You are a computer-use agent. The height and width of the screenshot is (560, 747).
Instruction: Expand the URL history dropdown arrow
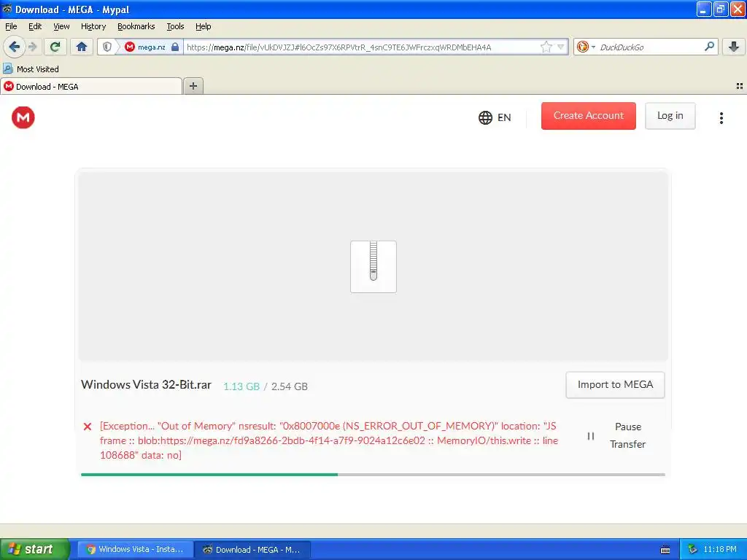pyautogui.click(x=561, y=47)
